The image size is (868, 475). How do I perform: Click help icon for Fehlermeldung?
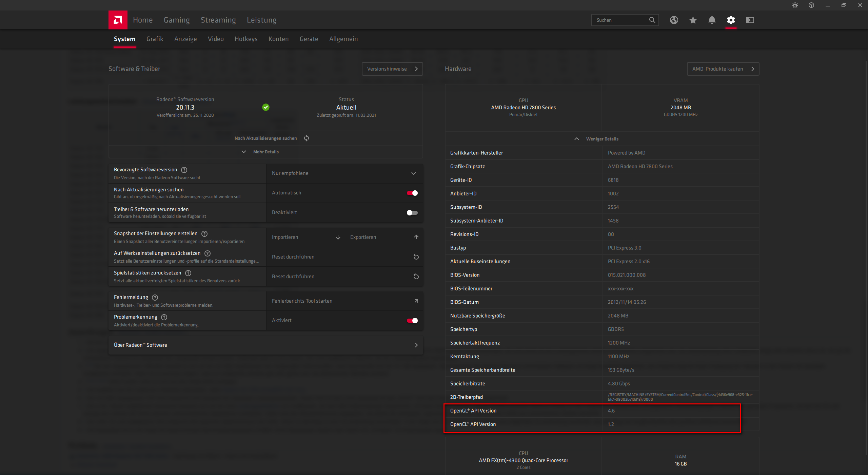155,298
